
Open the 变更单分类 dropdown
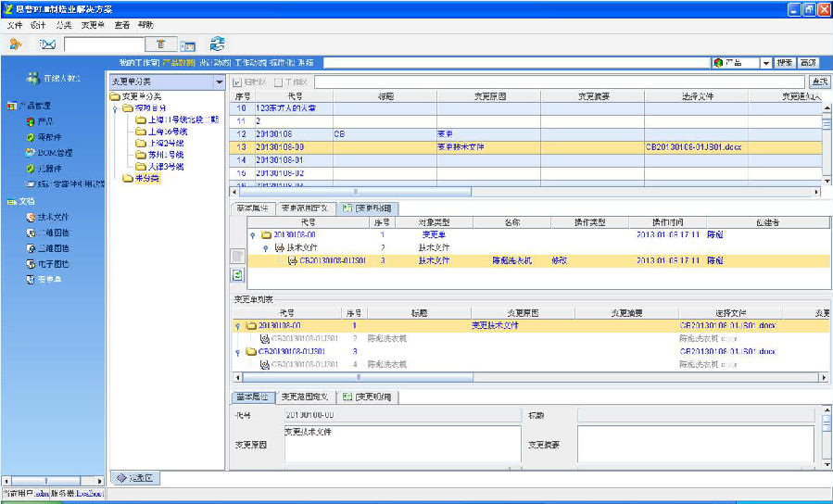219,82
